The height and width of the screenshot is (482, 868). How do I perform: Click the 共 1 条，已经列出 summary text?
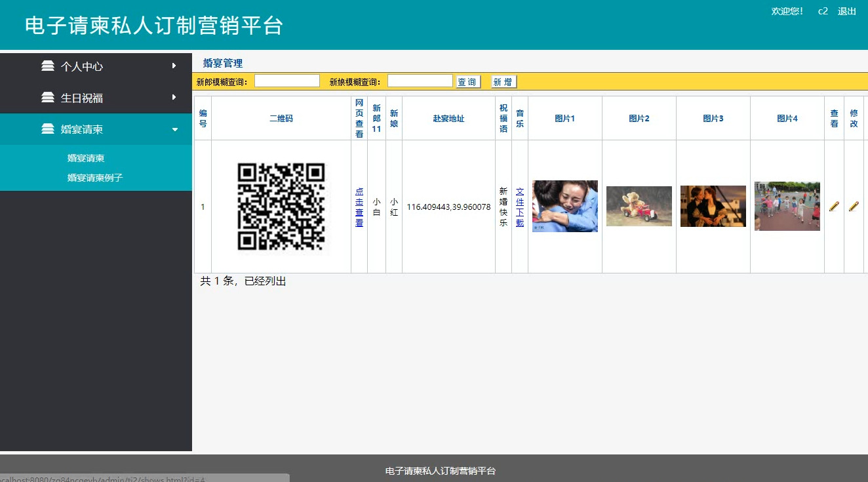click(243, 281)
